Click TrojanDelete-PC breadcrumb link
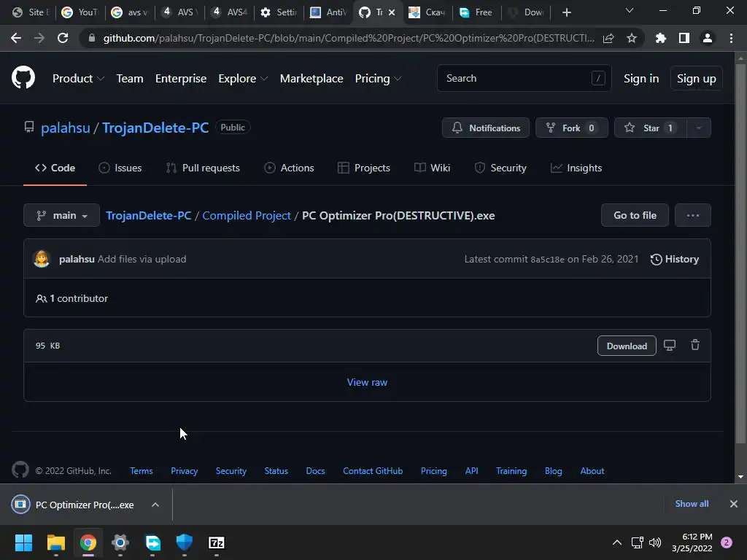This screenshot has width=747, height=560. click(149, 216)
